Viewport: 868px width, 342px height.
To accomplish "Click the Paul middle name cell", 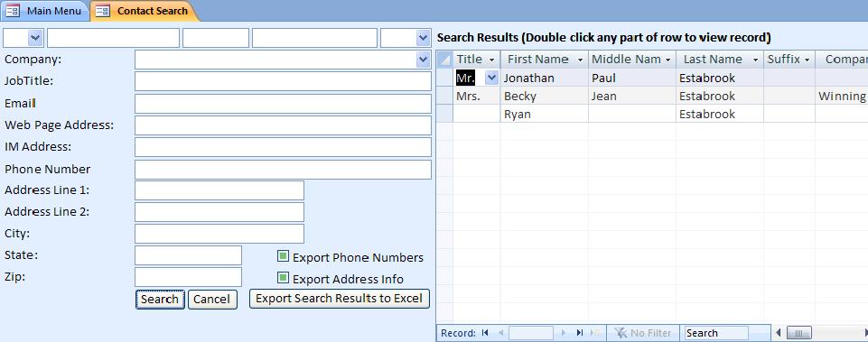I will (x=632, y=78).
